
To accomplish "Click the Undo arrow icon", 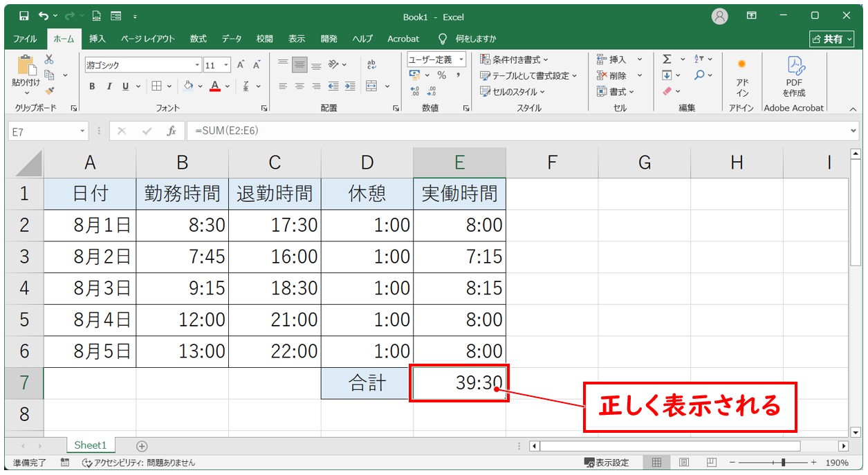I will coord(44,16).
